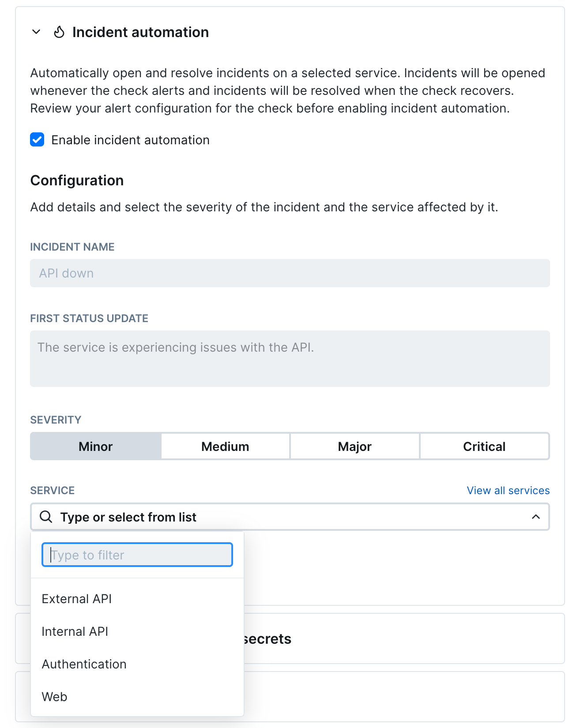This screenshot has width=573, height=728.
Task: Click the Incident Name input field
Action: pyautogui.click(x=290, y=273)
